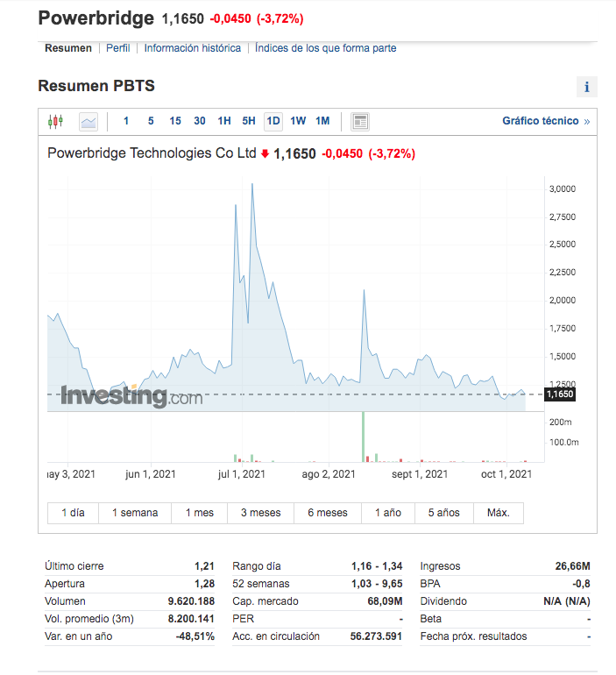Select the 1D interval
This screenshot has height=675, width=616.
point(273,121)
